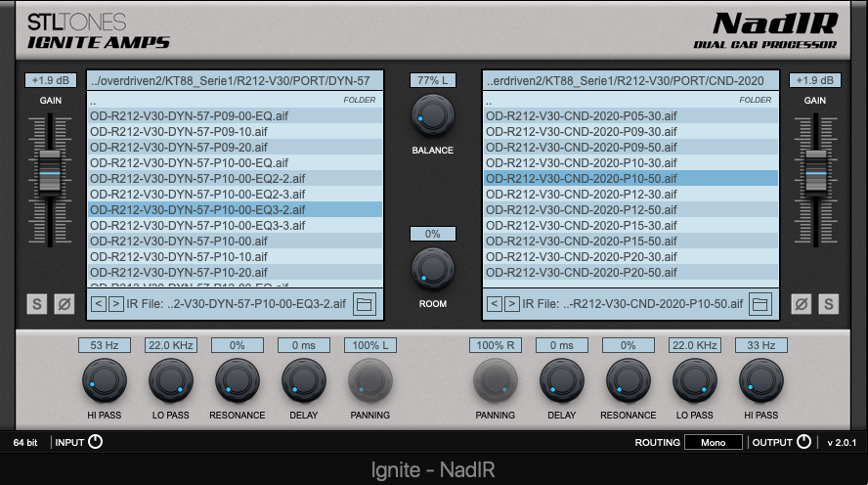The image size is (868, 485).
Task: Invert phase of the left cabinet
Action: pos(65,304)
